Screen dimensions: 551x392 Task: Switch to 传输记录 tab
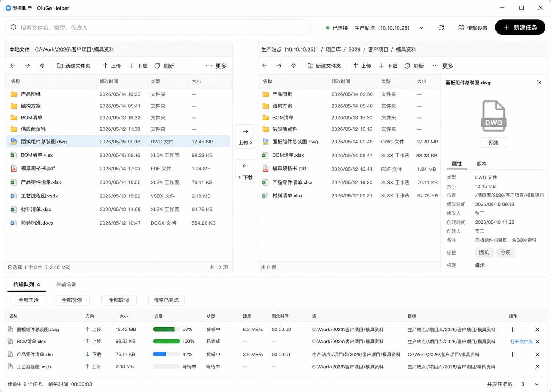[x=66, y=285]
